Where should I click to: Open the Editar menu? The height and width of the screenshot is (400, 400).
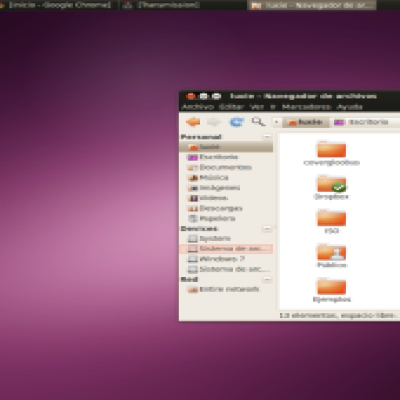pos(231,107)
